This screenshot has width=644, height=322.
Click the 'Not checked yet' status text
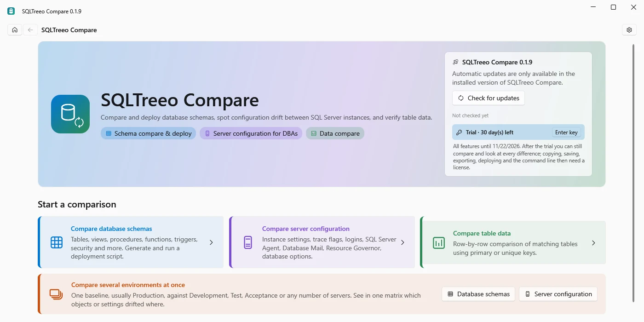470,115
